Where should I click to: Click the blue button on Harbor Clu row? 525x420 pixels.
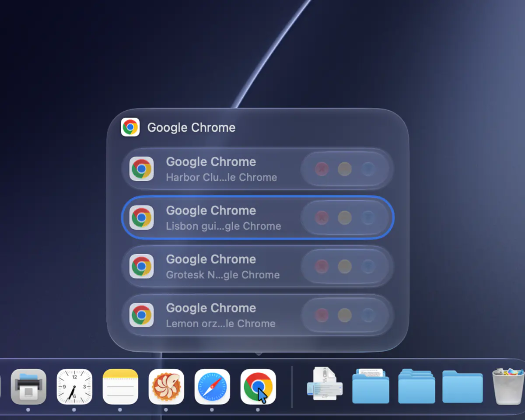point(368,169)
